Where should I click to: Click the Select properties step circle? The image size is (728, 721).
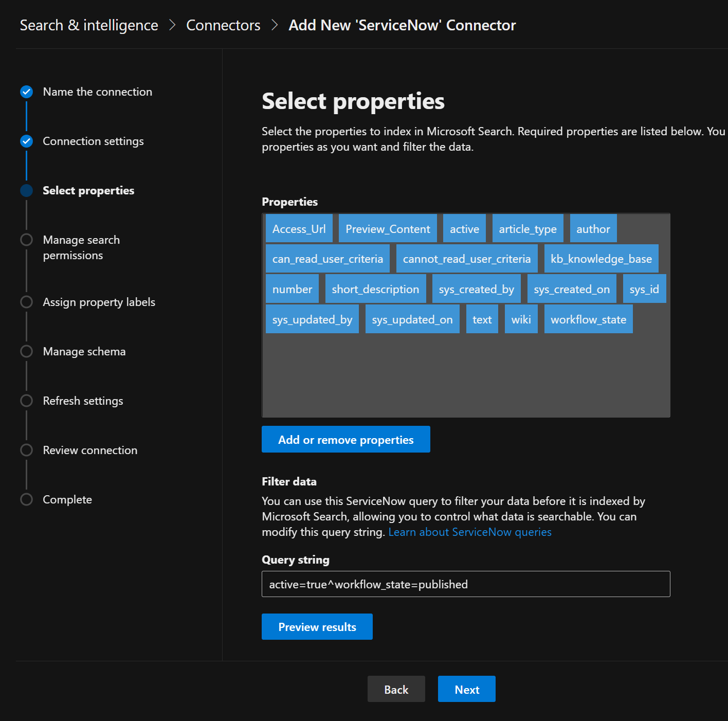26,190
